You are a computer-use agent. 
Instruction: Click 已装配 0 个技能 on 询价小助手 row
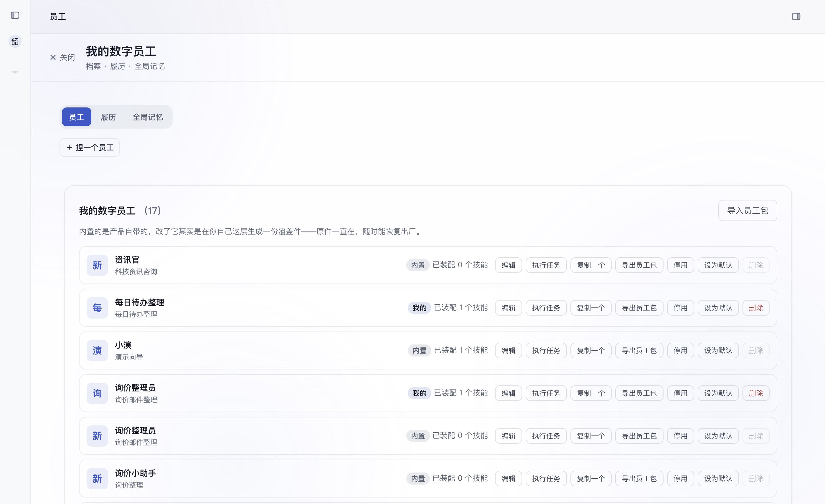(x=460, y=478)
